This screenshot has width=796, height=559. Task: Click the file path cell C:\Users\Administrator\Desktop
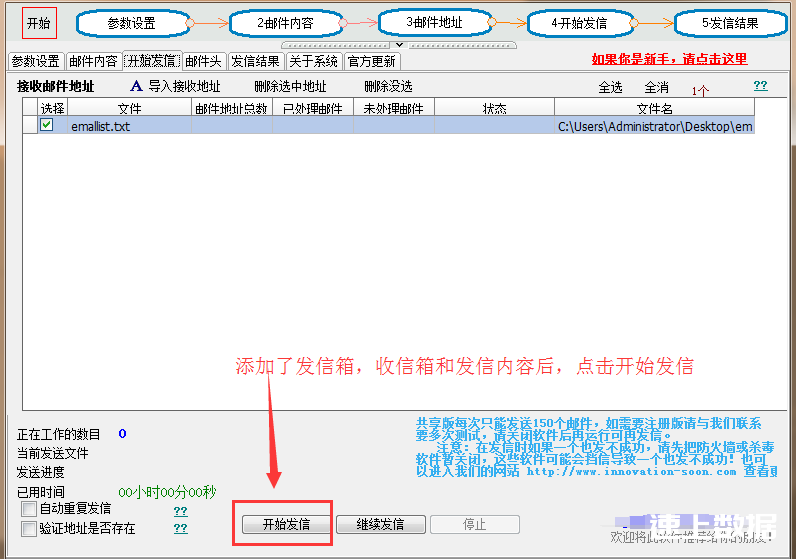654,126
